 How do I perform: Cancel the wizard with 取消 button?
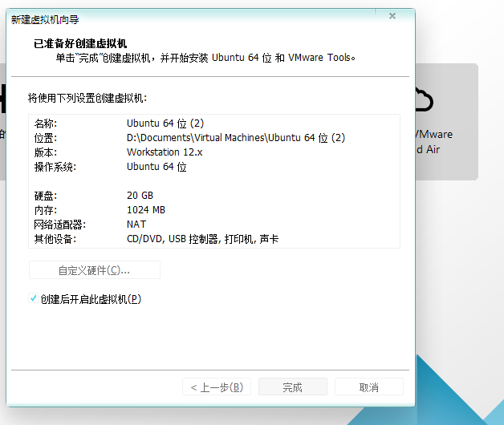pos(368,387)
